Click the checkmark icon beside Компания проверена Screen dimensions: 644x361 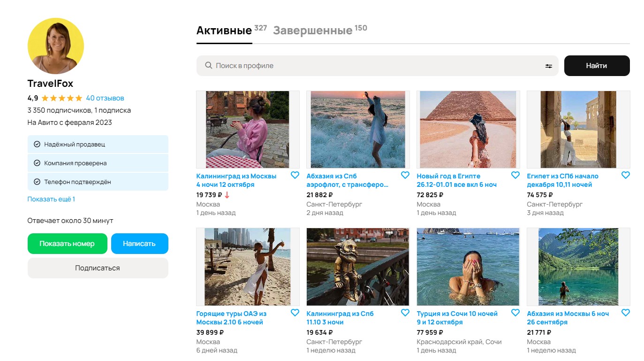point(38,163)
